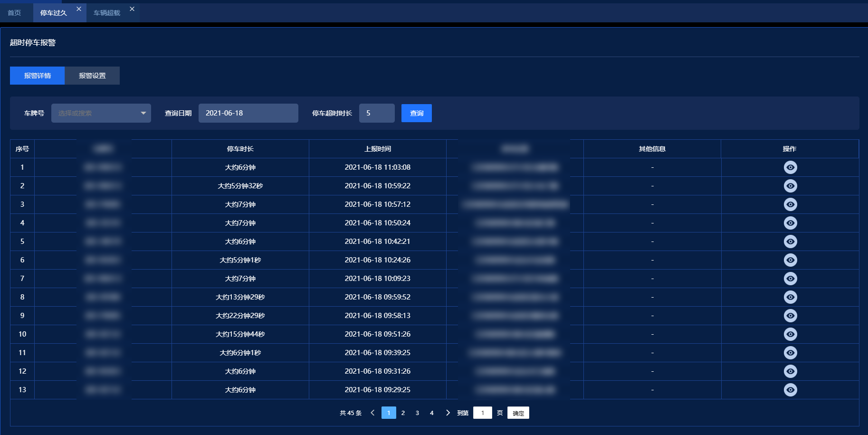
Task: Click the 查询 search button
Action: tap(416, 113)
